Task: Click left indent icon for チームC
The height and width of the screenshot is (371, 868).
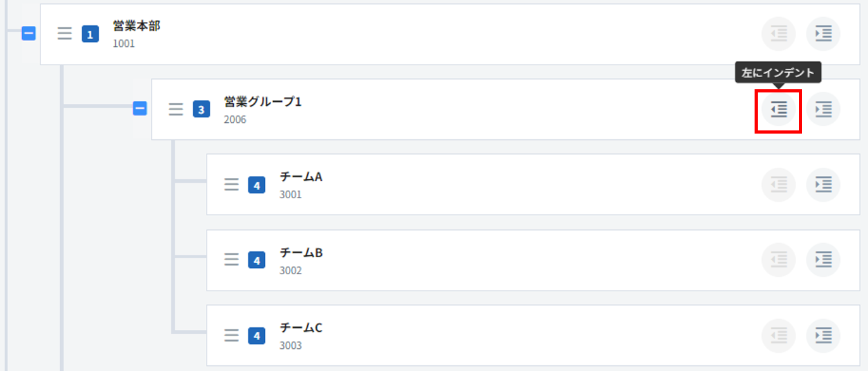Action: 779,336
